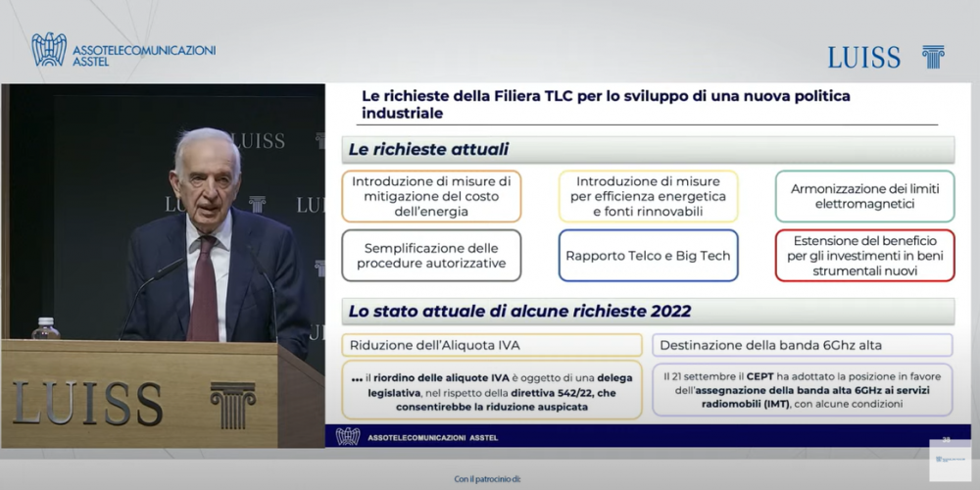Select the 'Le richieste attuali' section heading
Image resolution: width=980 pixels, height=490 pixels.
[648, 150]
